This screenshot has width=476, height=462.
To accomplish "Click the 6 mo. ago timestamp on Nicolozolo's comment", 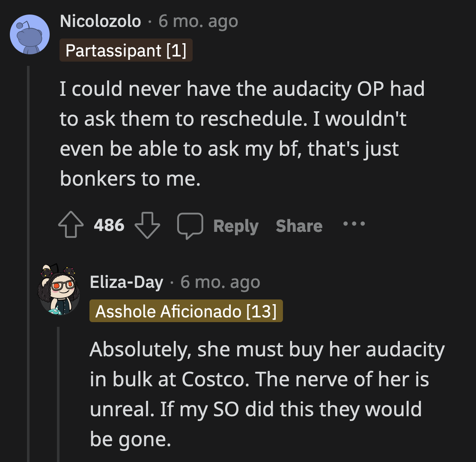I will [x=197, y=21].
